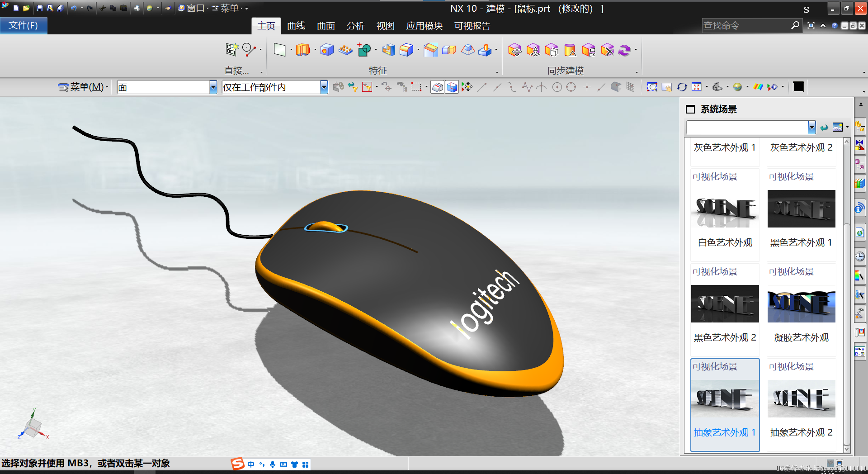Click the Resize Blend synchronous icon
The image size is (868, 474).
[571, 50]
